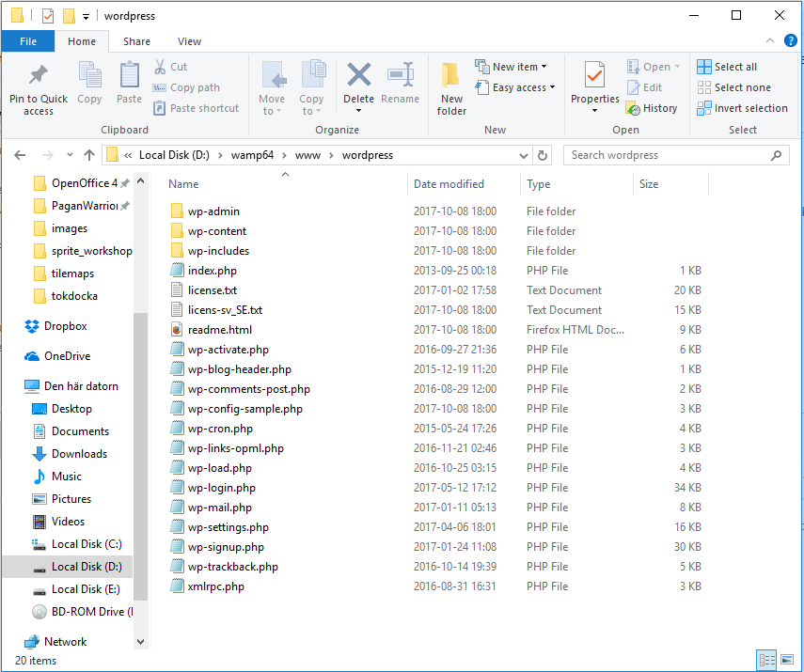Refresh the wordpress folder view

click(543, 155)
